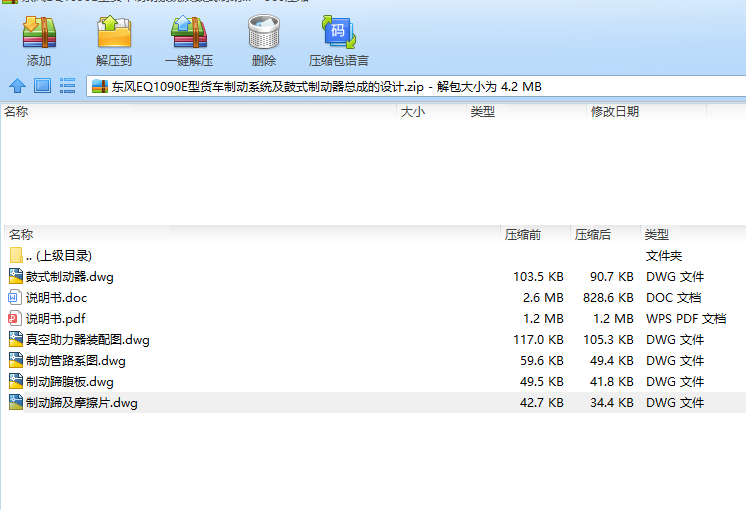Select the .. (上级目录) row

point(375,255)
